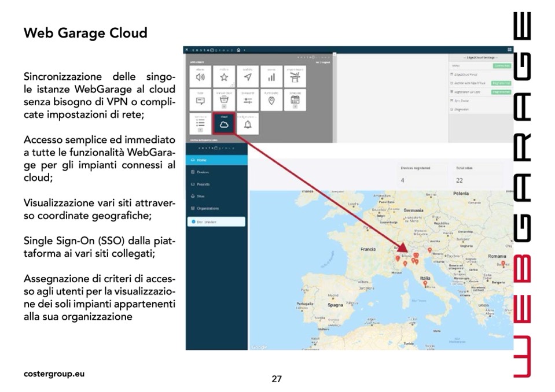Open Devices in the sidebar

203,172
